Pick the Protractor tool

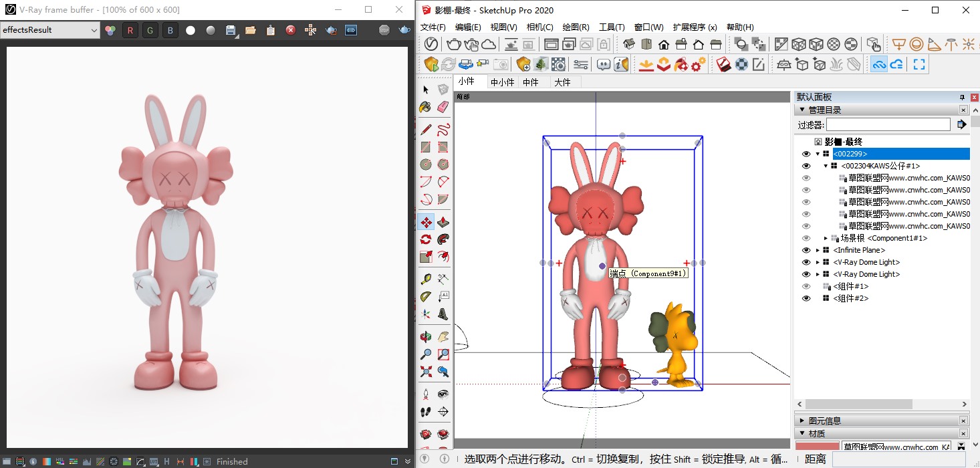point(426,297)
